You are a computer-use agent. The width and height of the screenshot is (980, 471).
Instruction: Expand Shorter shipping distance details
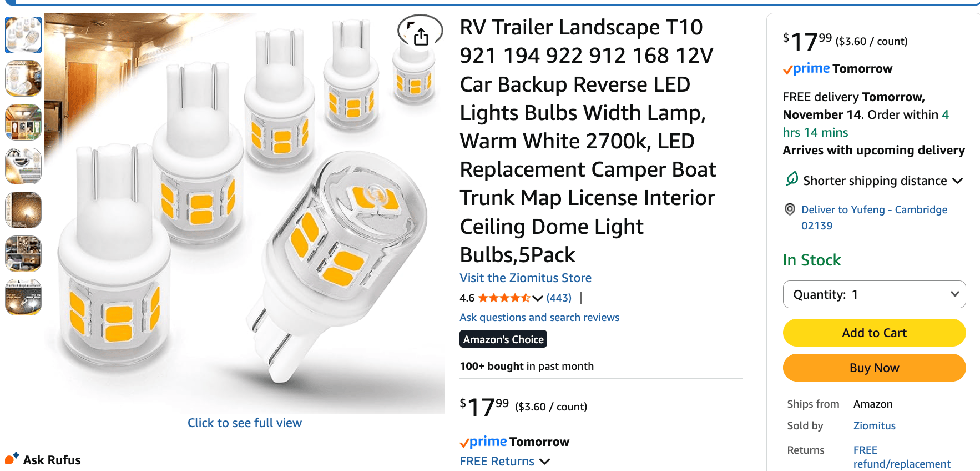pos(958,180)
